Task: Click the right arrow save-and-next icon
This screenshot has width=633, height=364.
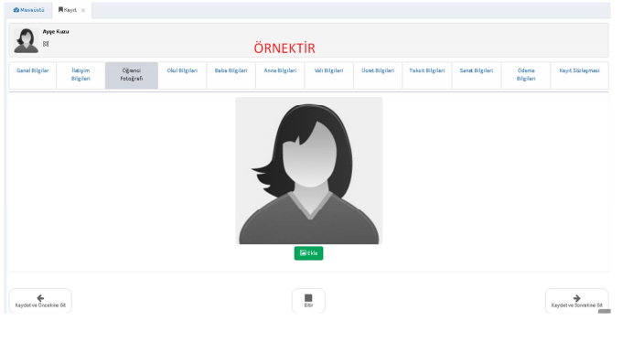Action: click(576, 298)
